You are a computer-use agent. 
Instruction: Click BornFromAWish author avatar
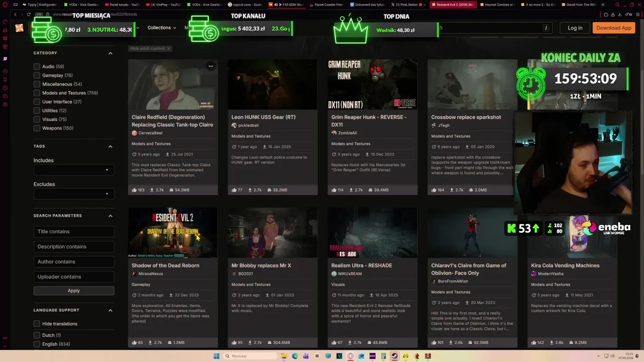[434, 281]
